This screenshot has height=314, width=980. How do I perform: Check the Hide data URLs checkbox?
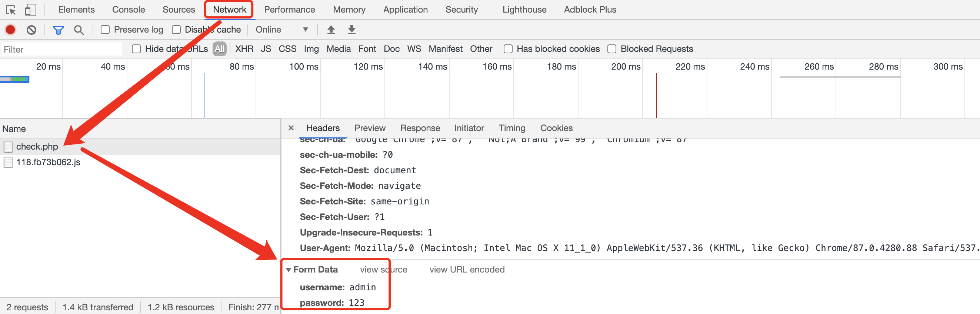click(136, 49)
